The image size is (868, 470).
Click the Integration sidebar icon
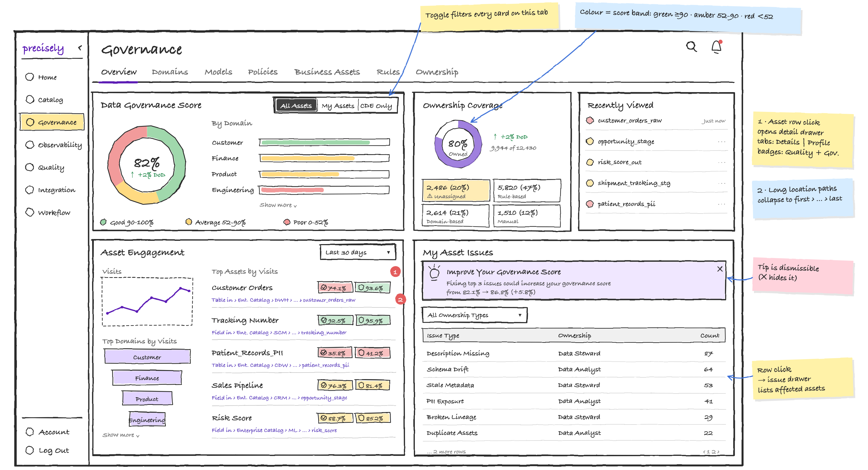pyautogui.click(x=30, y=190)
